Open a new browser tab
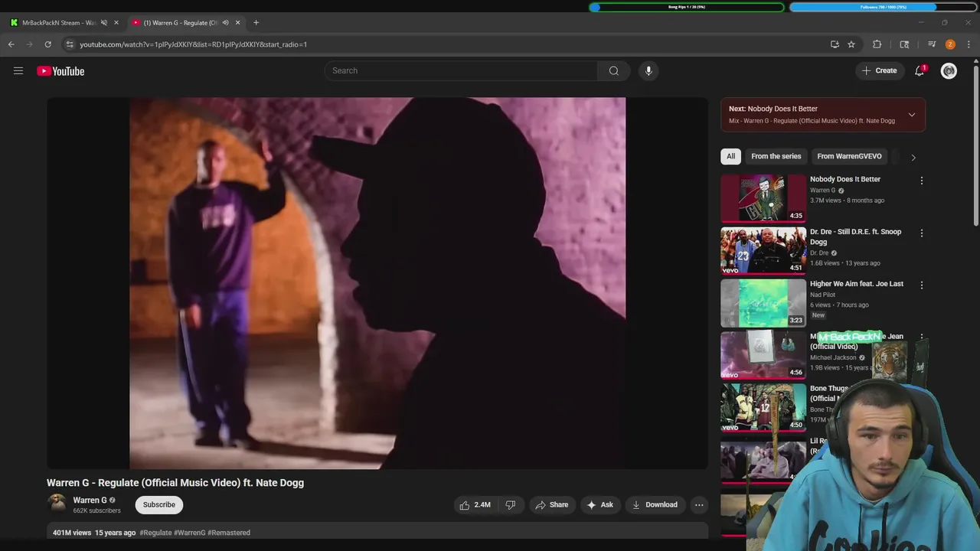The width and height of the screenshot is (980, 551). pos(256,22)
